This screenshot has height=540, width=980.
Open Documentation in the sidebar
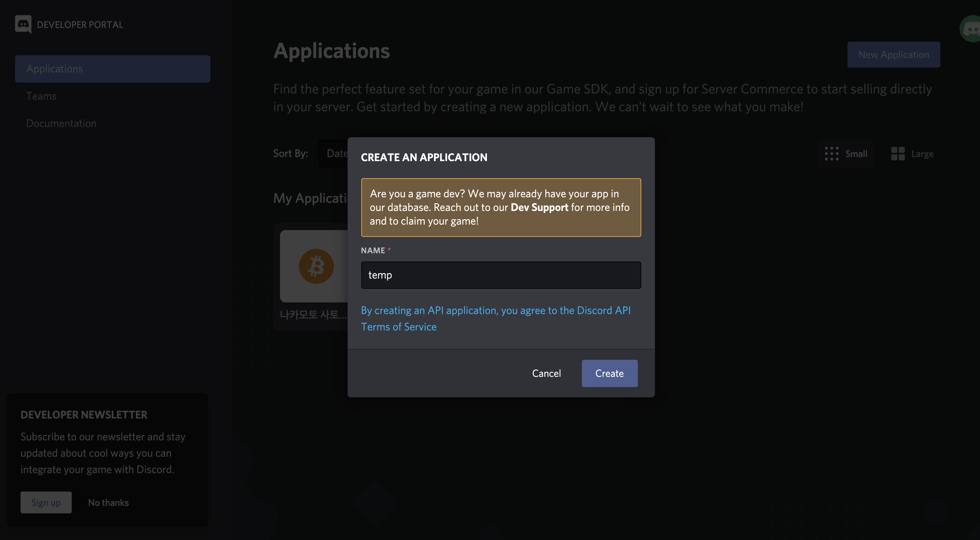[x=61, y=124]
